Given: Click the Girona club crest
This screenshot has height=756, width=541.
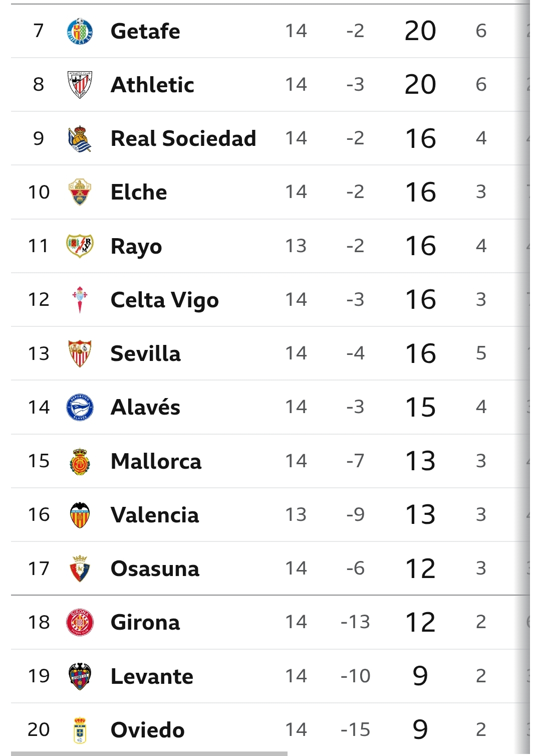Looking at the screenshot, I should click(80, 622).
